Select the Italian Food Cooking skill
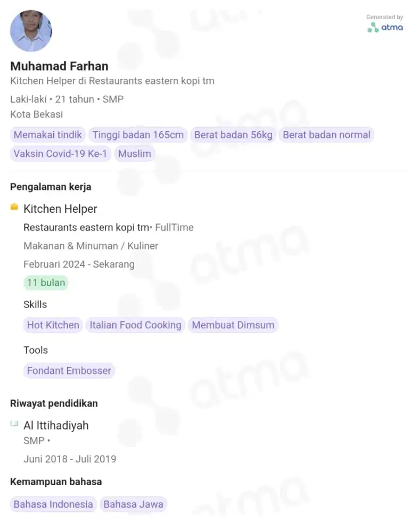Viewport: 419px width, 532px height. pyautogui.click(x=135, y=325)
